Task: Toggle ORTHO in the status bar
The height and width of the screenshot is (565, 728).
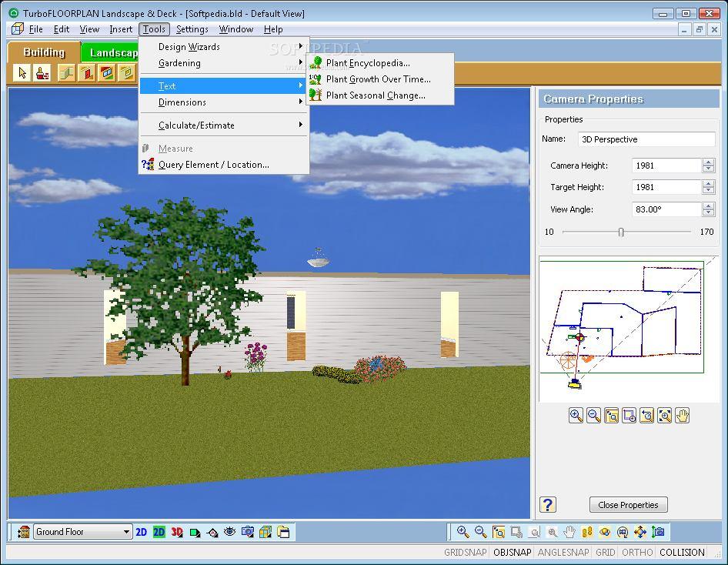Action: pyautogui.click(x=637, y=553)
